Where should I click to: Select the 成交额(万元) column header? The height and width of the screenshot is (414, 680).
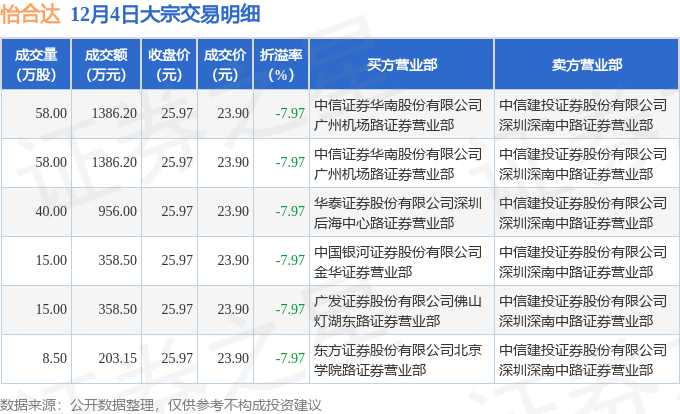pyautogui.click(x=106, y=64)
